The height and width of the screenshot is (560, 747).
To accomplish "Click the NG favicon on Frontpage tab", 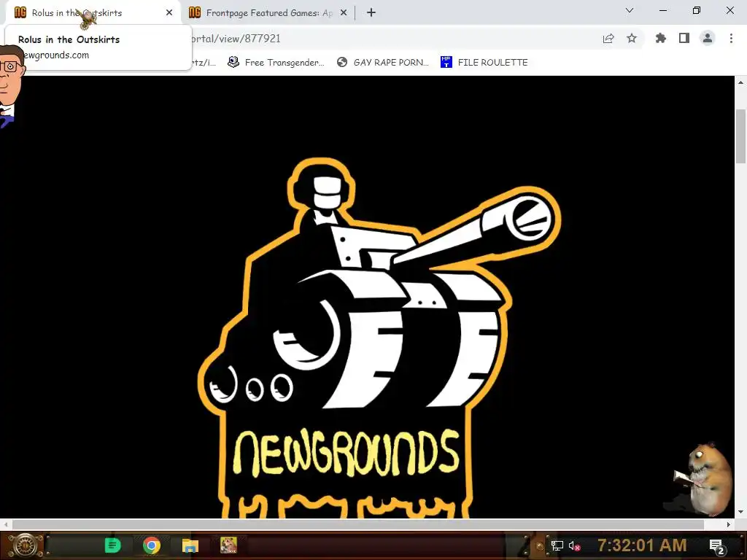I will coord(195,13).
